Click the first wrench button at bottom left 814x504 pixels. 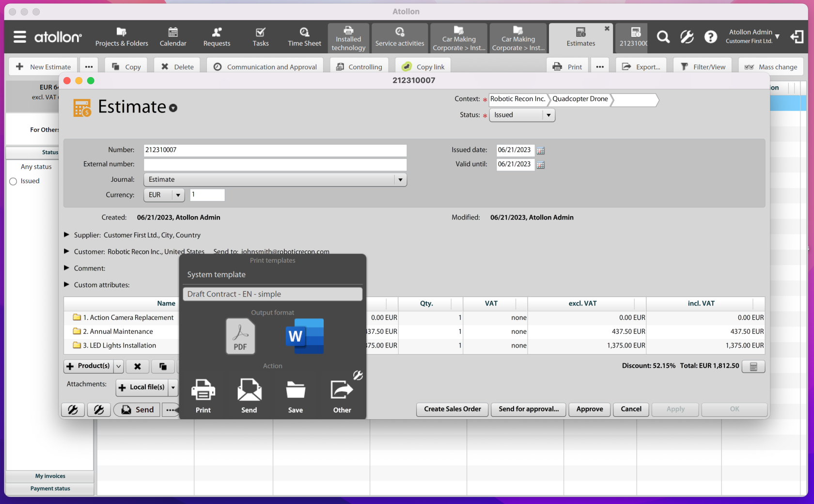tap(73, 410)
